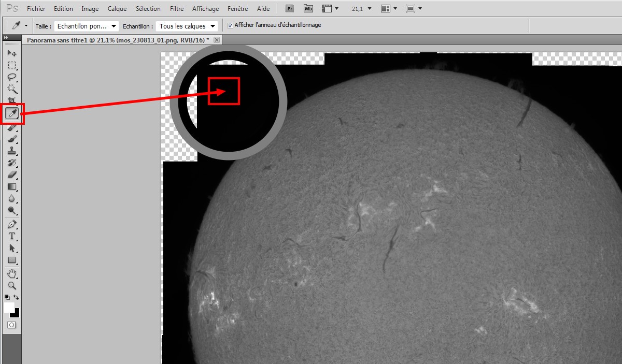Click the white foreground color swatch

(x=9, y=307)
